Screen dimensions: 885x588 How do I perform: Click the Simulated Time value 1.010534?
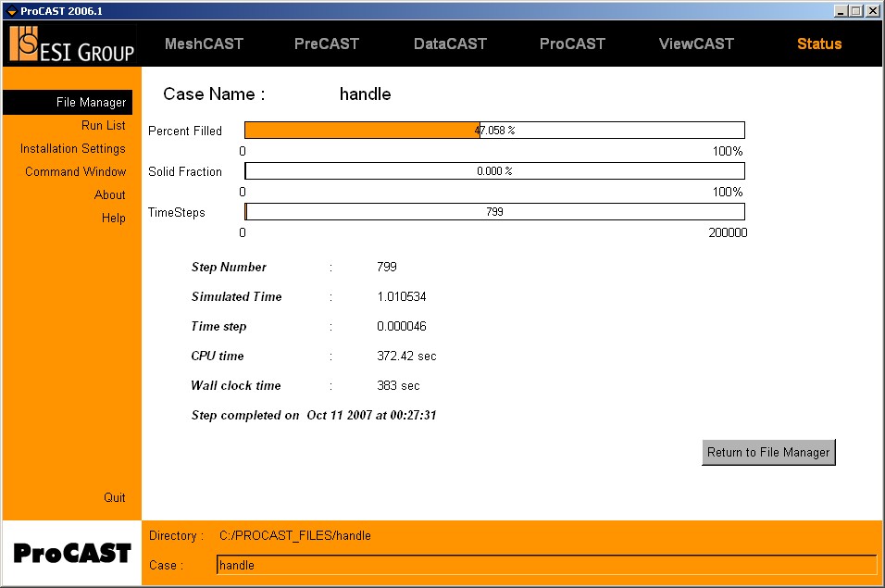click(401, 297)
